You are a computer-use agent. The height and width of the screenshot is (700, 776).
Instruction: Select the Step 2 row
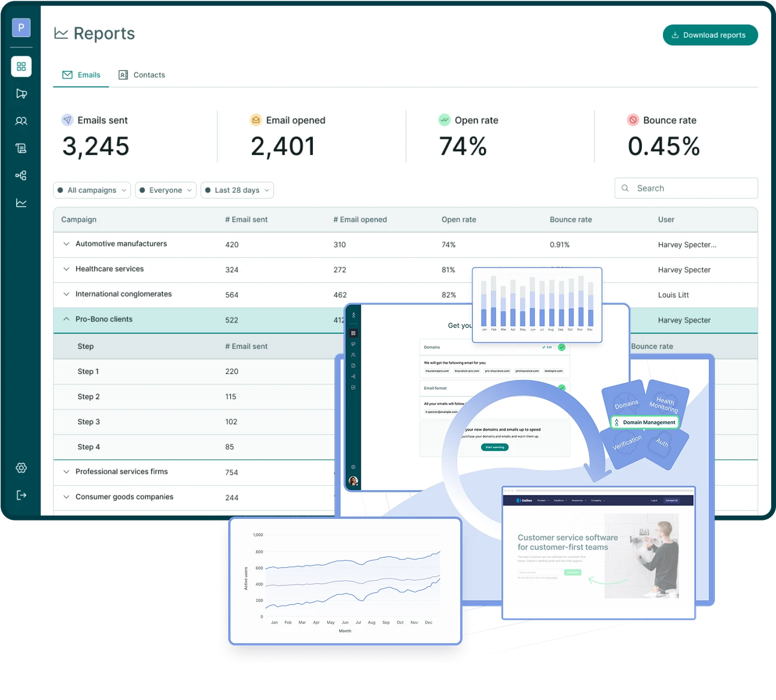click(194, 397)
